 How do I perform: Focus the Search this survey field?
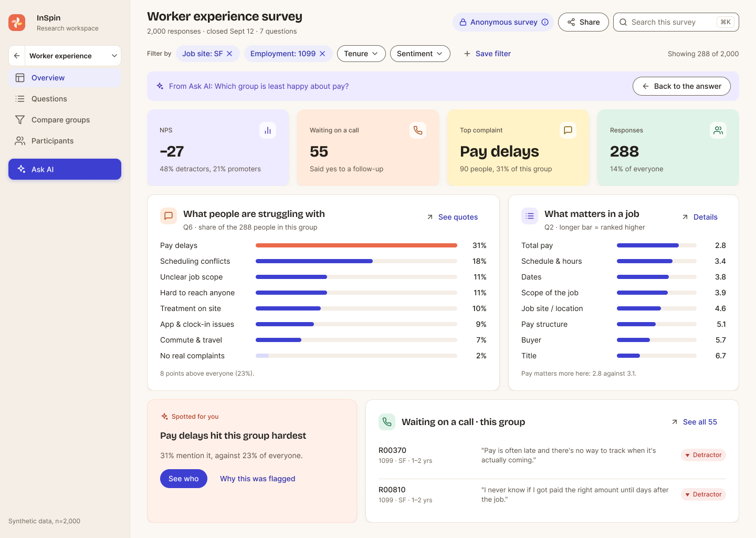tap(676, 22)
